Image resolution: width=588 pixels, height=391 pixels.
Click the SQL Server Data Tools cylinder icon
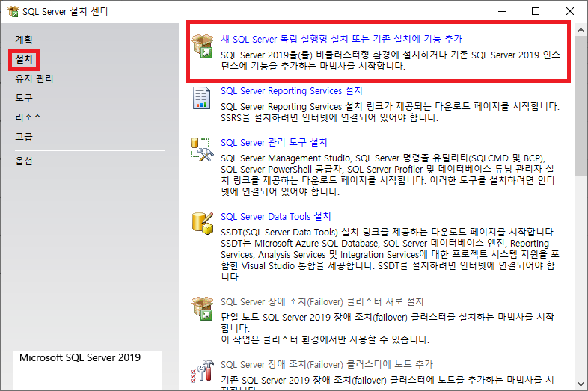[x=203, y=223]
